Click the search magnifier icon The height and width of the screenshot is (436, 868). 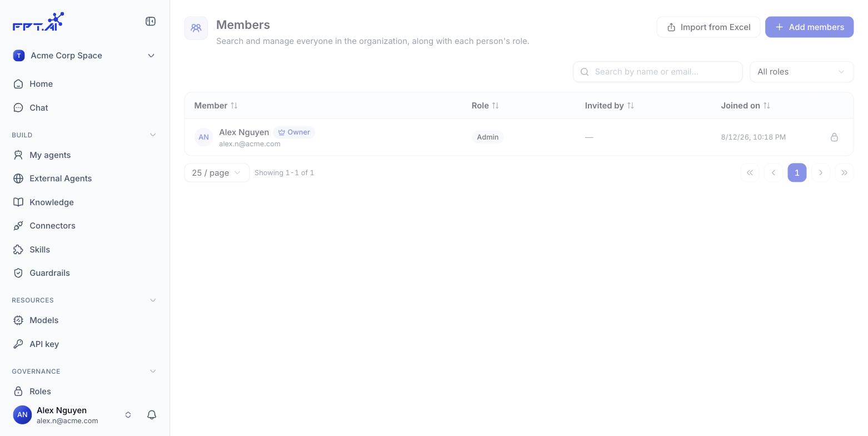(585, 72)
